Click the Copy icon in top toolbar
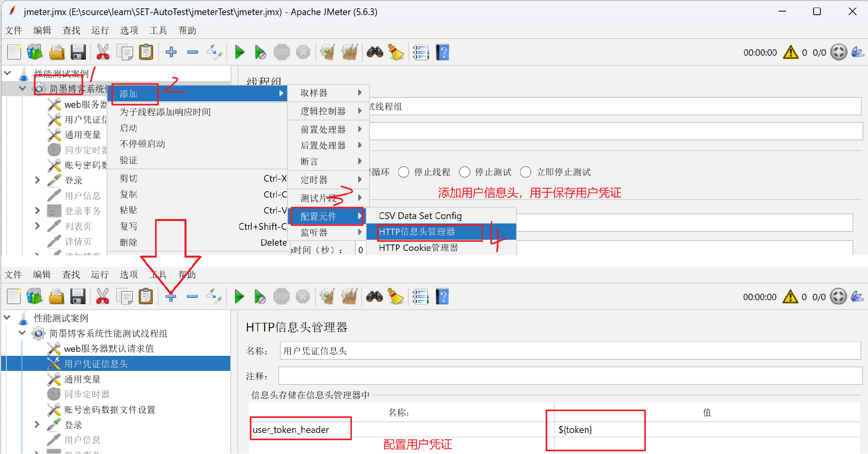Image resolution: width=868 pixels, height=454 pixels. click(125, 52)
